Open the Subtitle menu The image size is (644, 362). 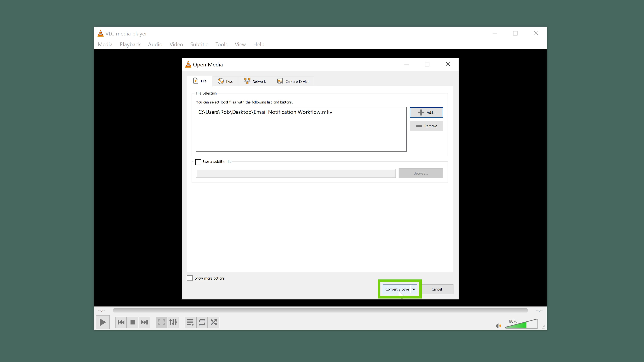pos(199,44)
